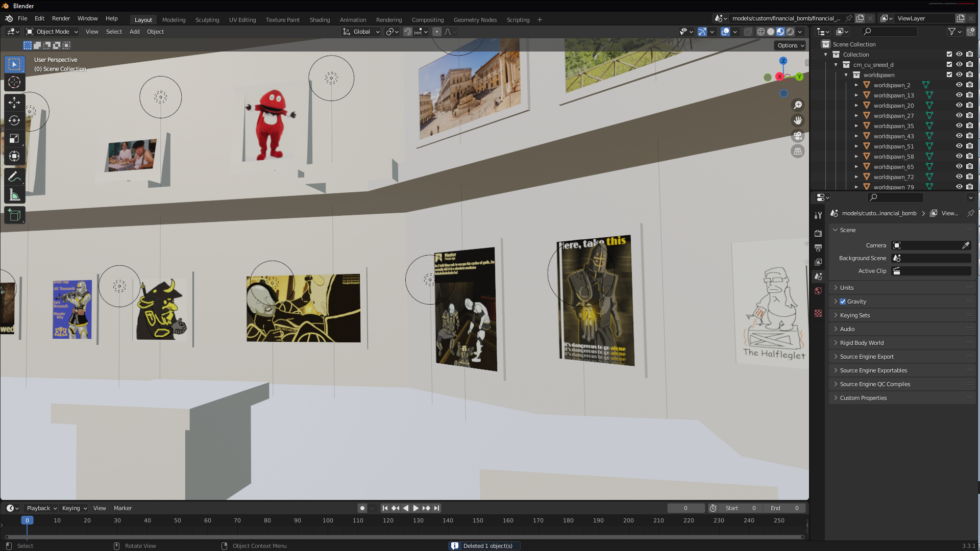Activate the Add Cube tool
Viewport: 980px width, 551px height.
pos(14,215)
